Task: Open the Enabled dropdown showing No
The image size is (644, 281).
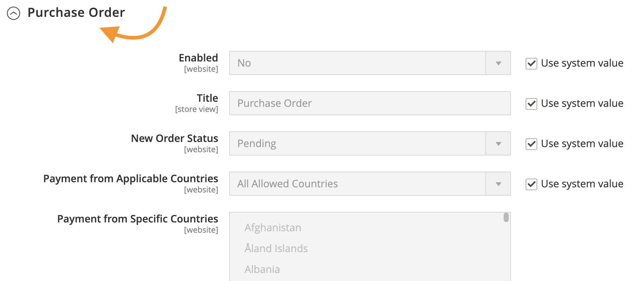Action: click(x=357, y=63)
